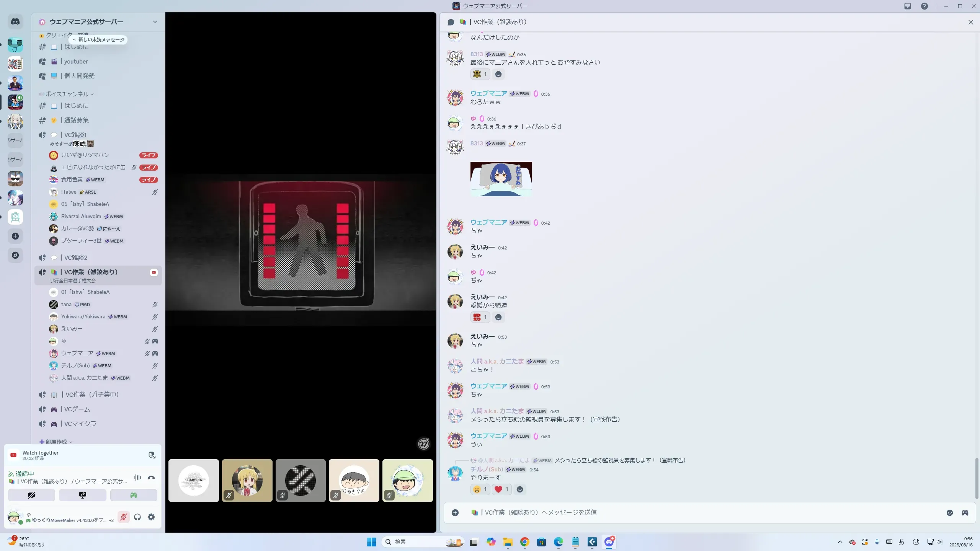
Task: Open attachment plus button in message box
Action: point(455,513)
